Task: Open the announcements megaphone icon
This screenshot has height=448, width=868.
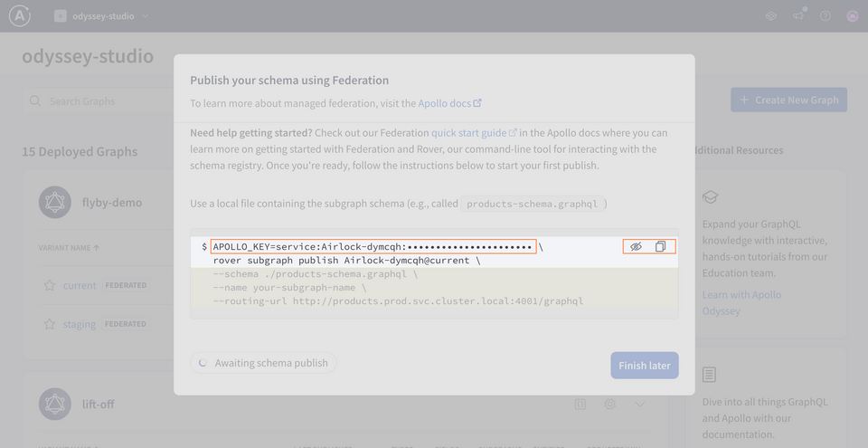Action: coord(798,16)
